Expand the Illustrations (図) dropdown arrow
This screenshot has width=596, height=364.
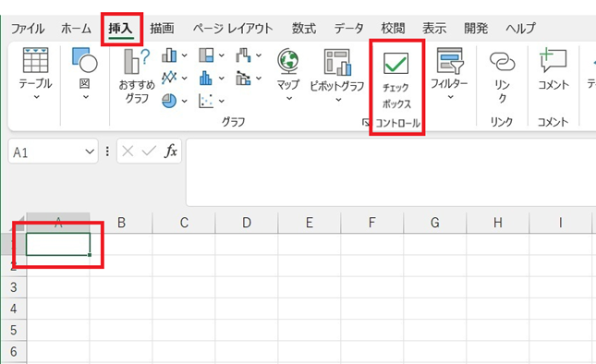(86, 97)
